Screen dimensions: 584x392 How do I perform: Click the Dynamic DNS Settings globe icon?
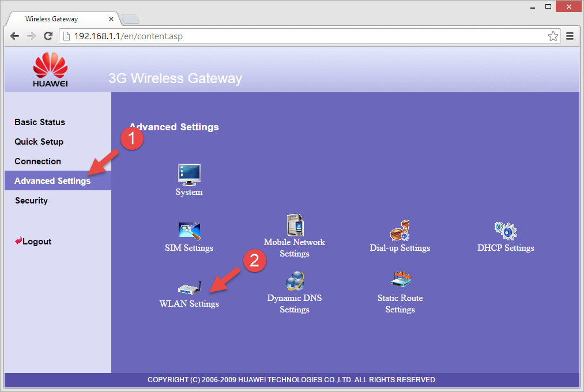(295, 281)
